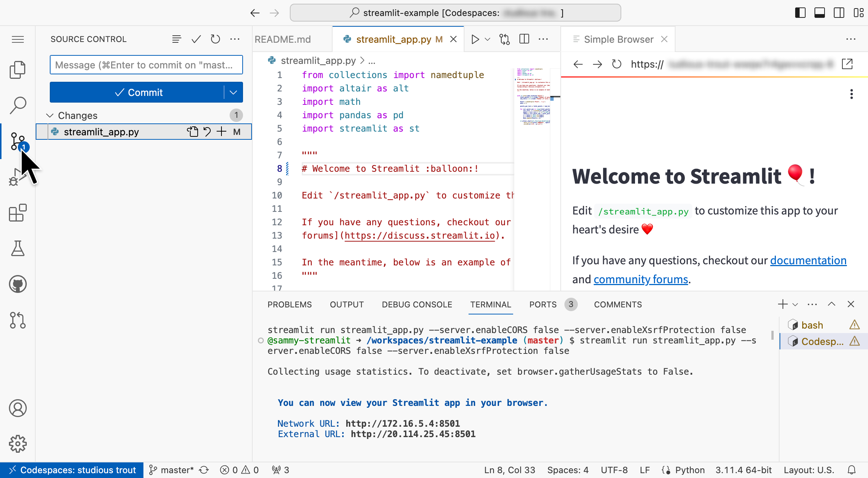Toggle secondary side bar visibility
Viewport: 868px width, 478px height.
839,13
